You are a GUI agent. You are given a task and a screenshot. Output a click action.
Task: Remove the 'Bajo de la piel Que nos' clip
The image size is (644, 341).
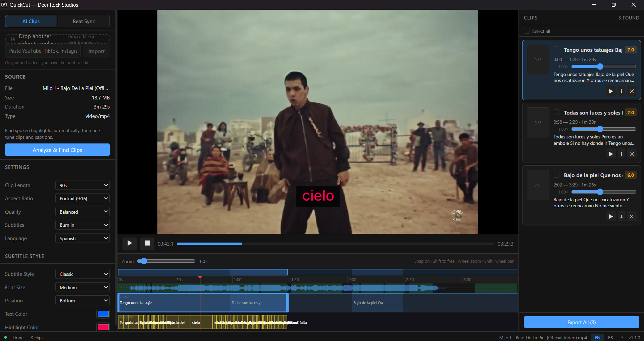[632, 216]
